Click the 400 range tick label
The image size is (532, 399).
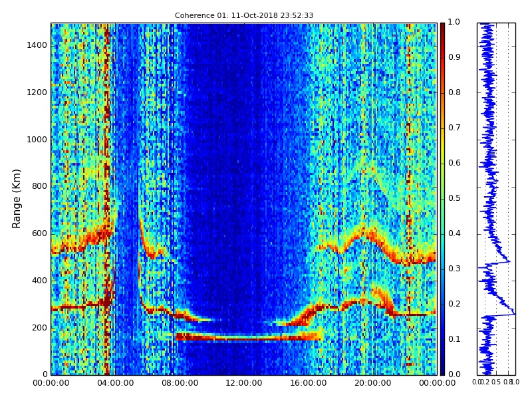click(39, 281)
